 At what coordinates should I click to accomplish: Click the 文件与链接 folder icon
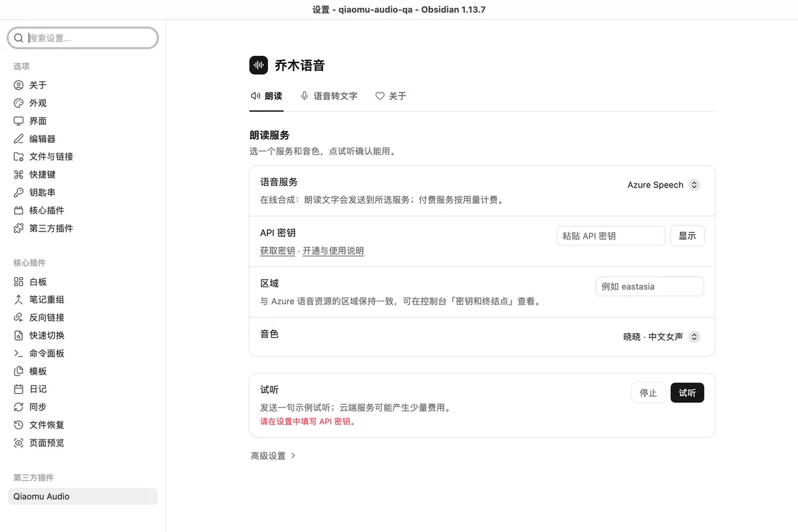[x=19, y=157]
